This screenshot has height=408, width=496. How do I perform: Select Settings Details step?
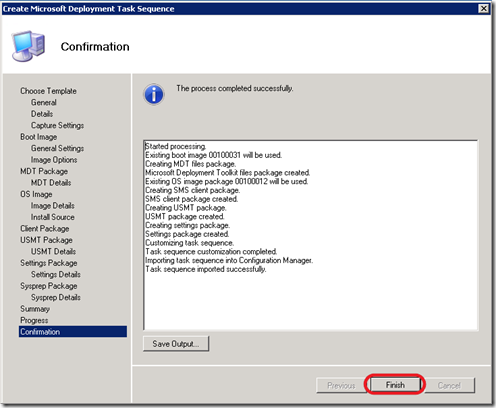56,274
